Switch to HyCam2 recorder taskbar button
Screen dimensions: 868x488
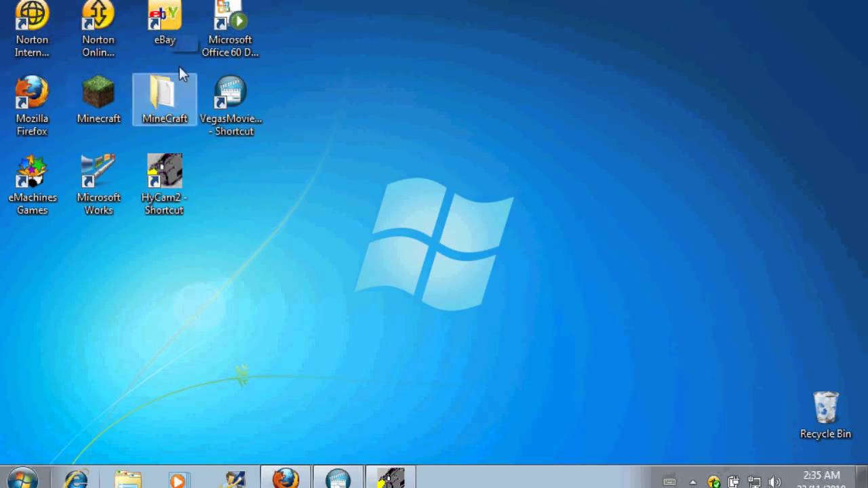(390, 478)
